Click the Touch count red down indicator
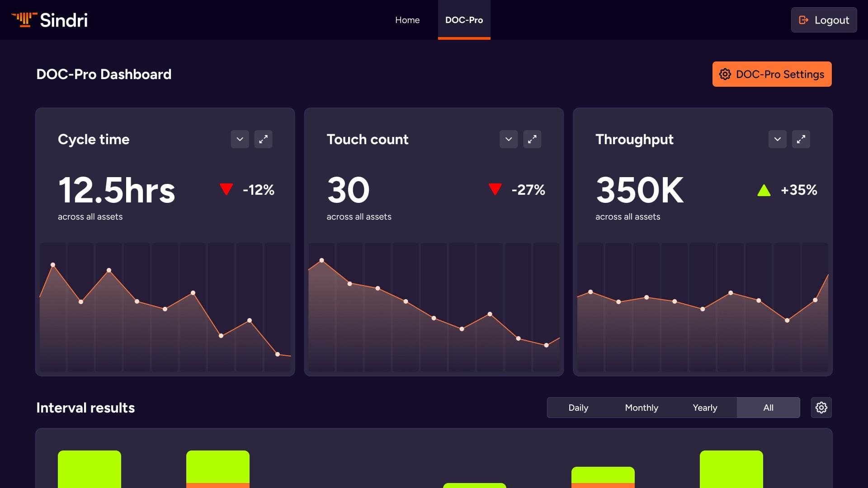The width and height of the screenshot is (868, 488). click(x=495, y=189)
